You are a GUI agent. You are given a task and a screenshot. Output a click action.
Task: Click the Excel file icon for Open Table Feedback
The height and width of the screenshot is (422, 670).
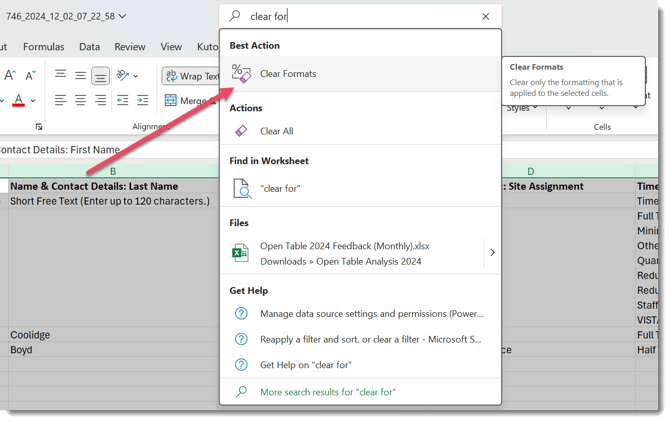point(241,253)
